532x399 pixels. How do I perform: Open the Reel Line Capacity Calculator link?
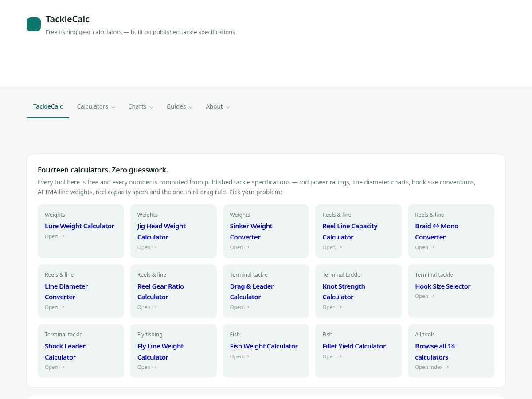[350, 231]
